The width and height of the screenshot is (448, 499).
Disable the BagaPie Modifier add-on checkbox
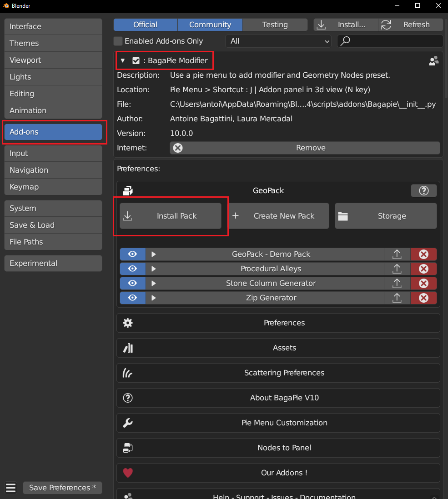click(136, 61)
